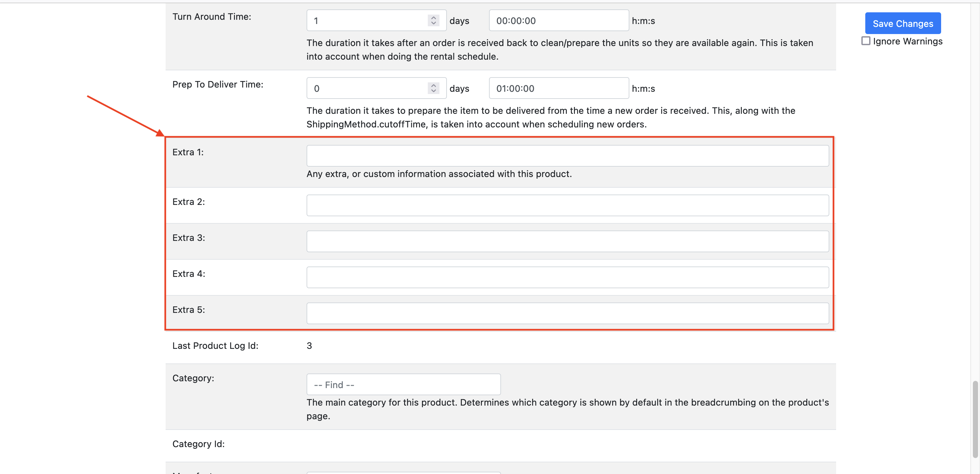Click the Prep To Deliver 01:00:00 field

pyautogui.click(x=558, y=88)
